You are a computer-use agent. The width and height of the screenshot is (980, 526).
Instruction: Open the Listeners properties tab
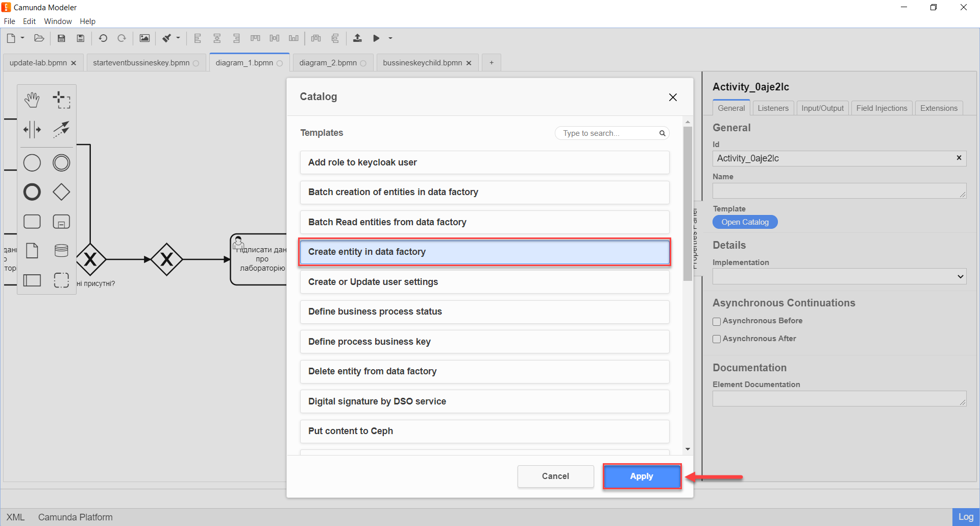tap(773, 108)
